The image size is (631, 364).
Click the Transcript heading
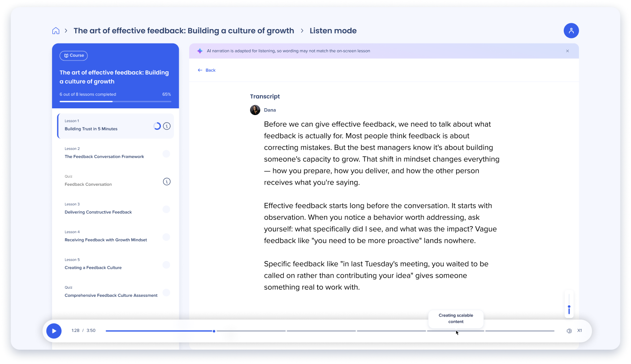click(265, 96)
